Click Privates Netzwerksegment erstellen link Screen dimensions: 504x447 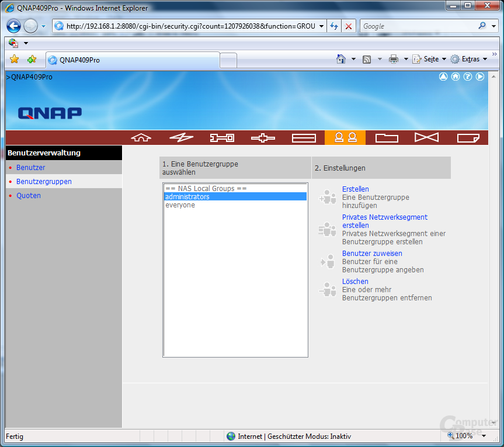pos(385,221)
